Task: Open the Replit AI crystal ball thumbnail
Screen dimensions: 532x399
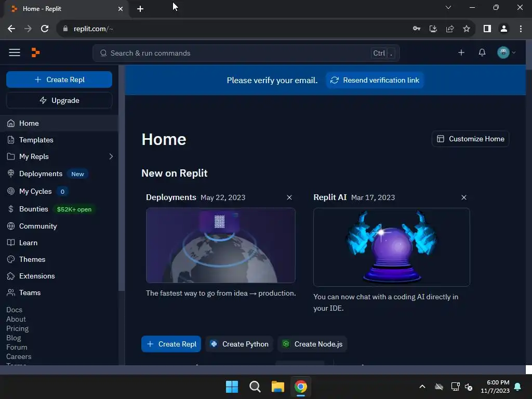Action: click(392, 247)
